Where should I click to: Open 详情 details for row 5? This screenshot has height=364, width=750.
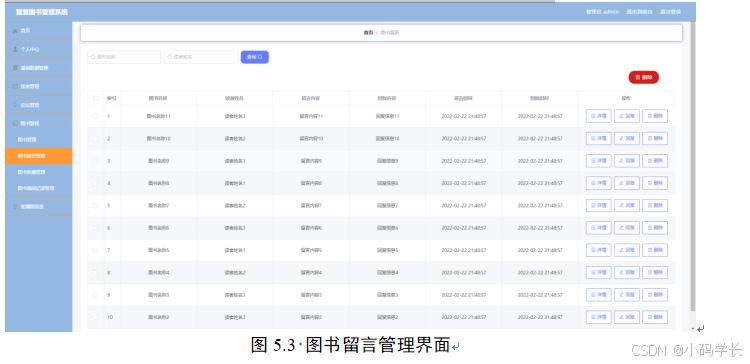tap(598, 206)
